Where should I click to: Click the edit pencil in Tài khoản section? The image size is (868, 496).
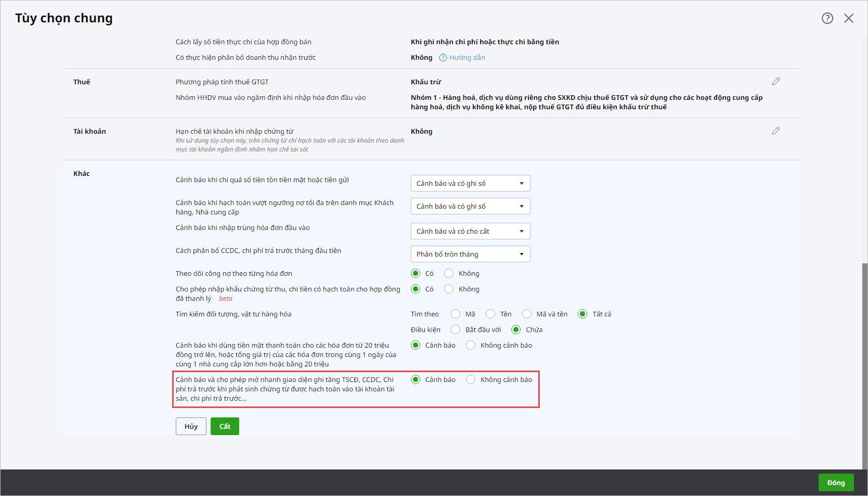(x=775, y=131)
